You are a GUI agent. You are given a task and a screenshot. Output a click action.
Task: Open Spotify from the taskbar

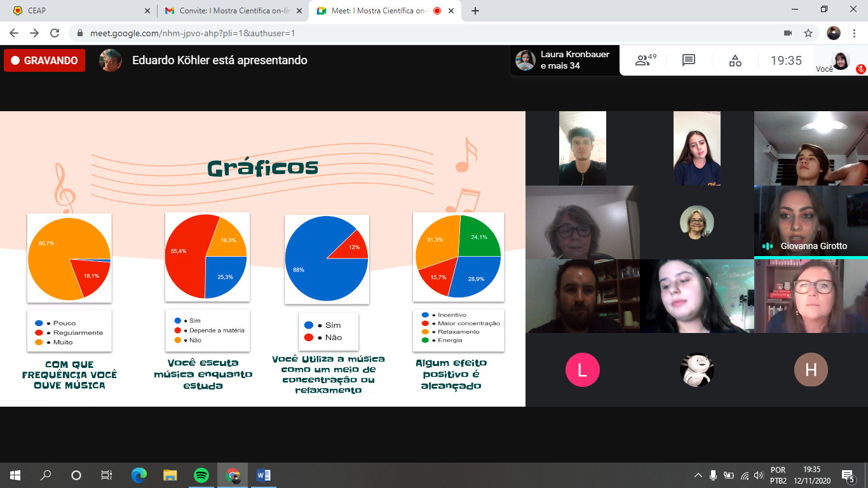click(201, 475)
